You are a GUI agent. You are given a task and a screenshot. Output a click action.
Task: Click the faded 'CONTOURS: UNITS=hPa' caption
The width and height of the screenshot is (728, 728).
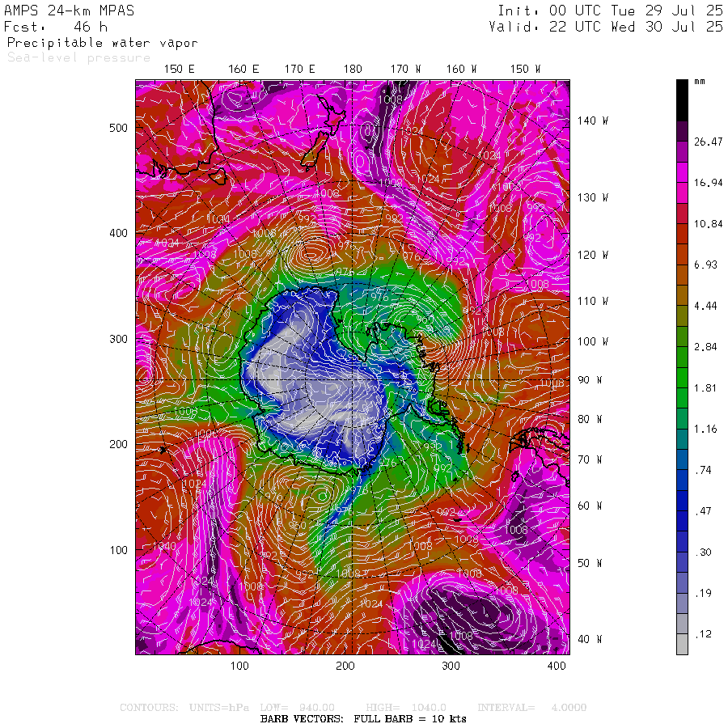pos(184,708)
